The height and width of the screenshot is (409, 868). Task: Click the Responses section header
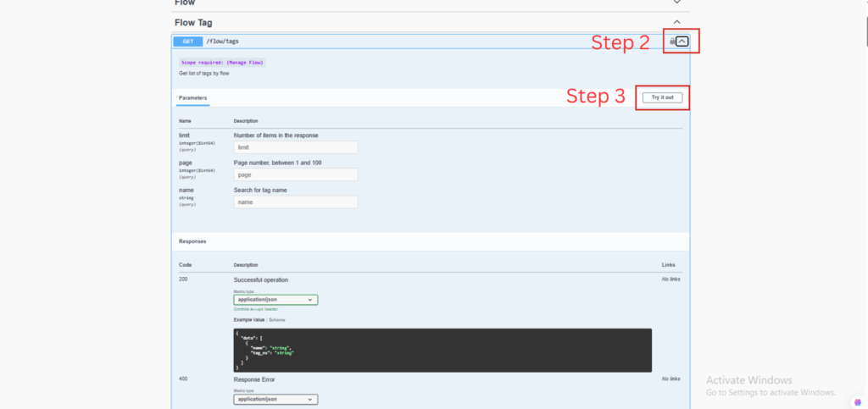click(192, 241)
